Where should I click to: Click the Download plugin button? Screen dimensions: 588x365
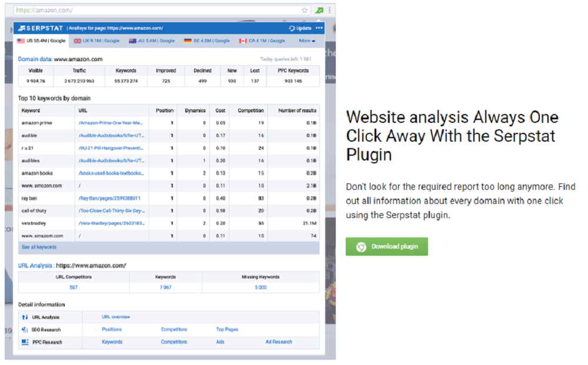(386, 246)
